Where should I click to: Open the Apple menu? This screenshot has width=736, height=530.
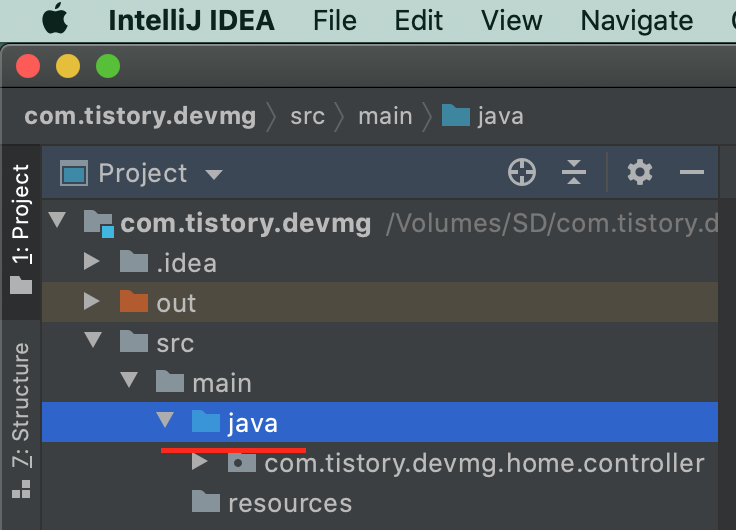point(55,19)
